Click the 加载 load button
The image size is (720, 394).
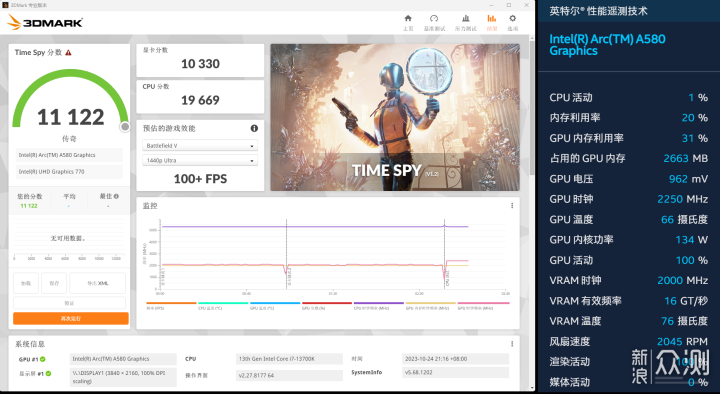pos(26,283)
